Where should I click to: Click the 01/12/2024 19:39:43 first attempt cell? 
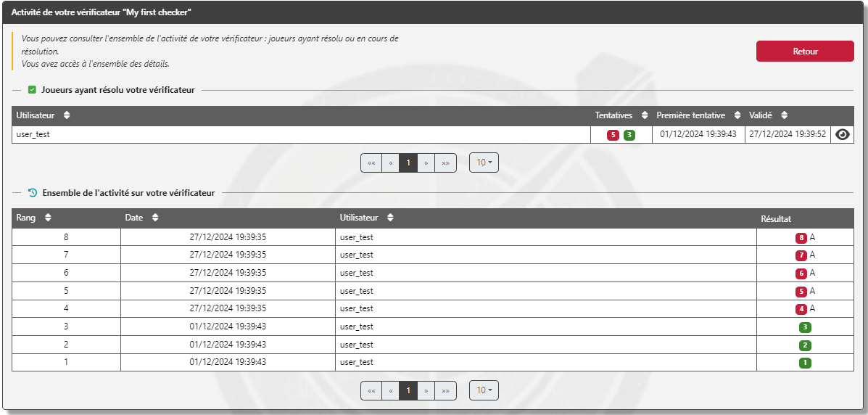click(x=698, y=134)
